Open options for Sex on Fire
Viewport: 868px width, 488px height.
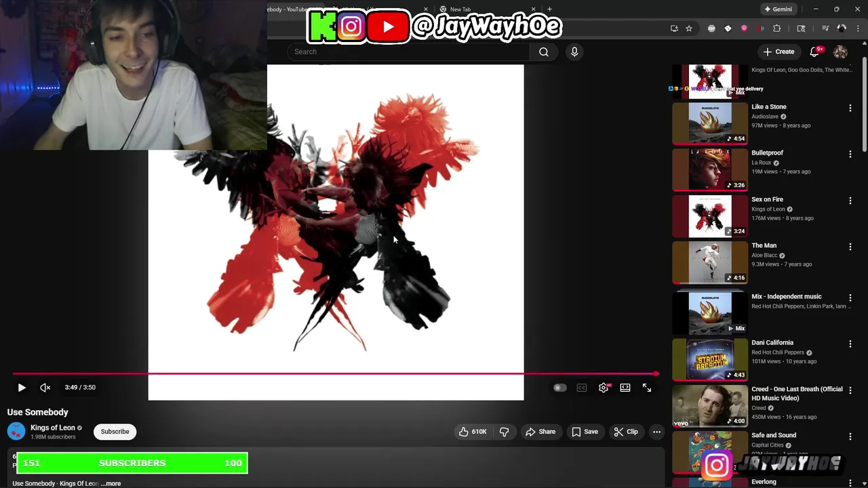[850, 201]
